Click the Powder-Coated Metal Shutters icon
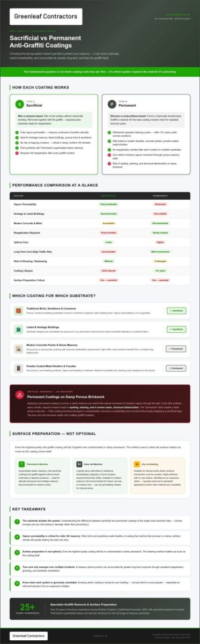The width and height of the screenshot is (200, 644). pyautogui.click(x=18, y=368)
